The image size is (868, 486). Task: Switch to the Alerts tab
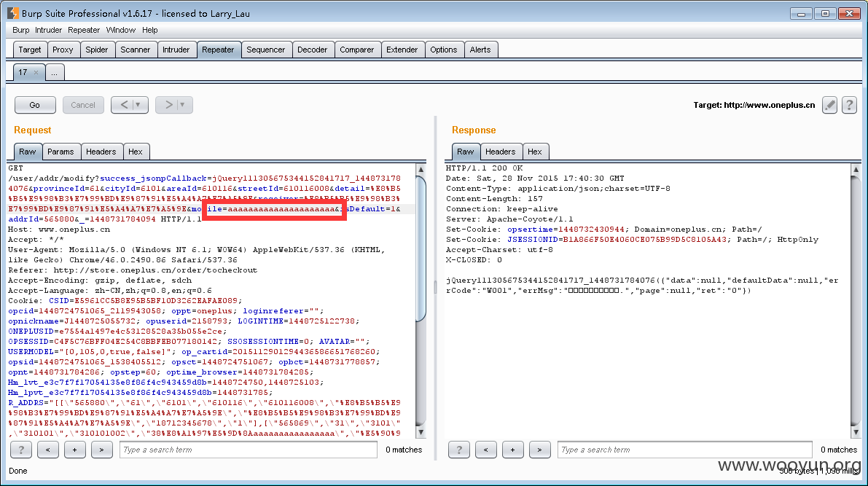click(480, 50)
